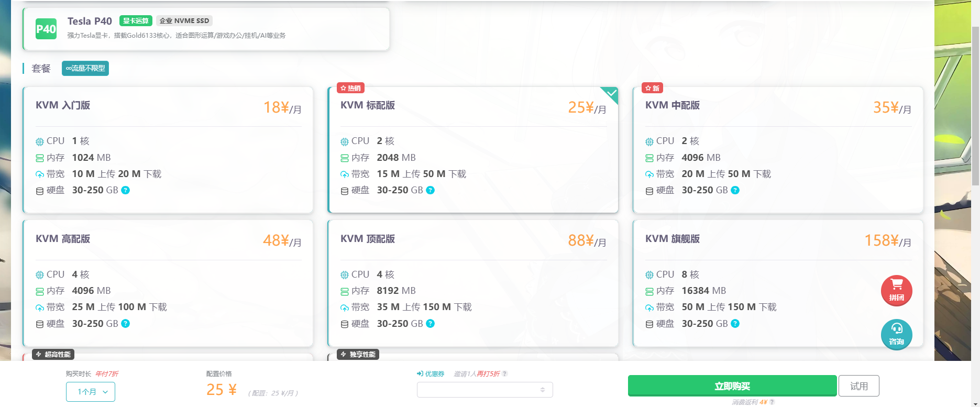Click disk help icon in KVM 旗舰版 card

click(735, 324)
